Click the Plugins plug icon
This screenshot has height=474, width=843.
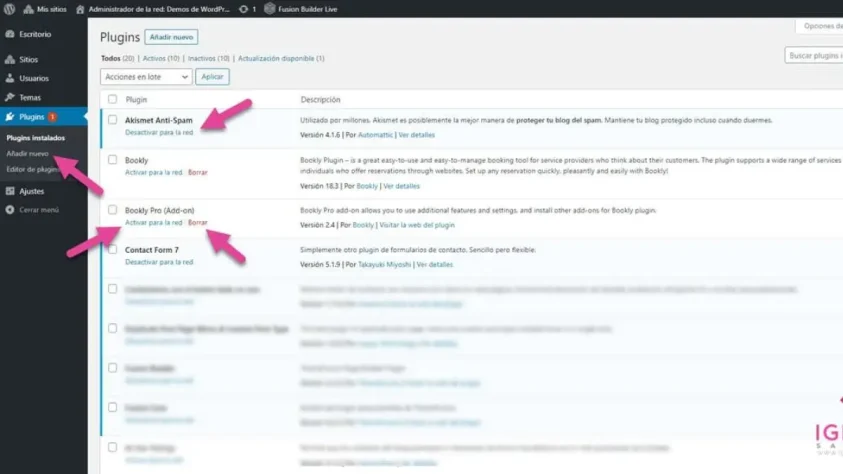coord(10,117)
